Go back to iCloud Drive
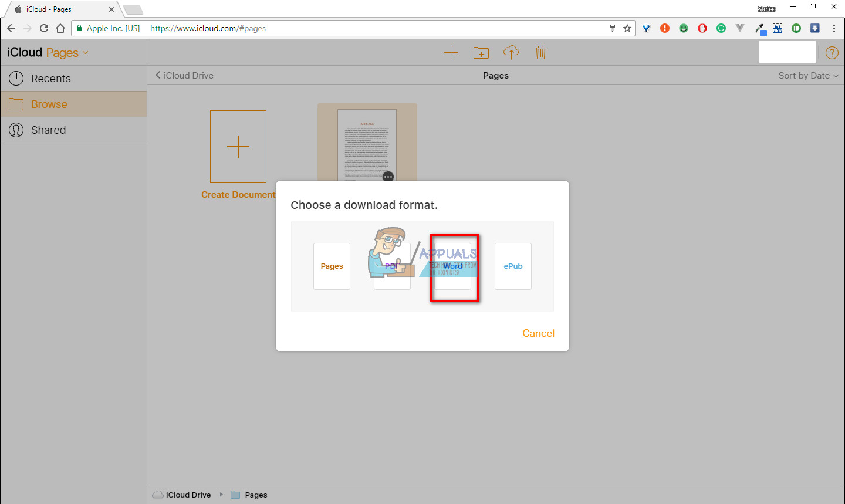Viewport: 845px width, 504px height. (184, 76)
